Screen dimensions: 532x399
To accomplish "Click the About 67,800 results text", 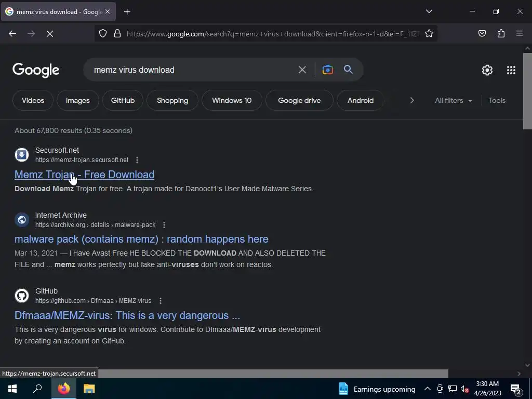I will [x=73, y=130].
